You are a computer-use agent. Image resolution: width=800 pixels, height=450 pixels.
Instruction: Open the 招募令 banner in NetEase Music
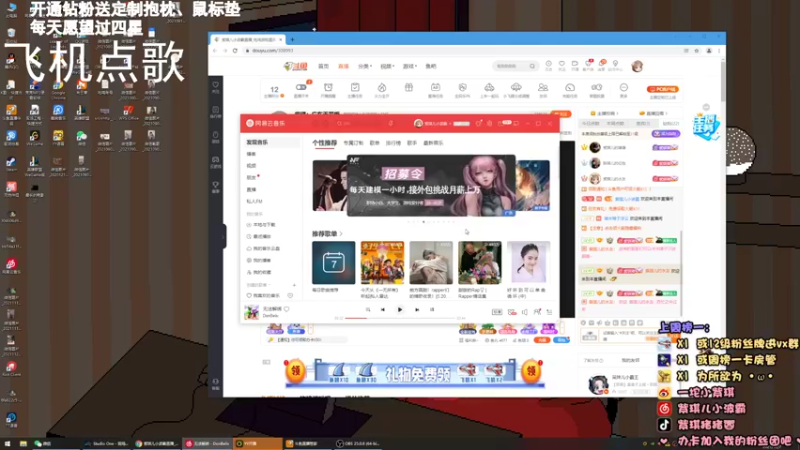click(431, 185)
